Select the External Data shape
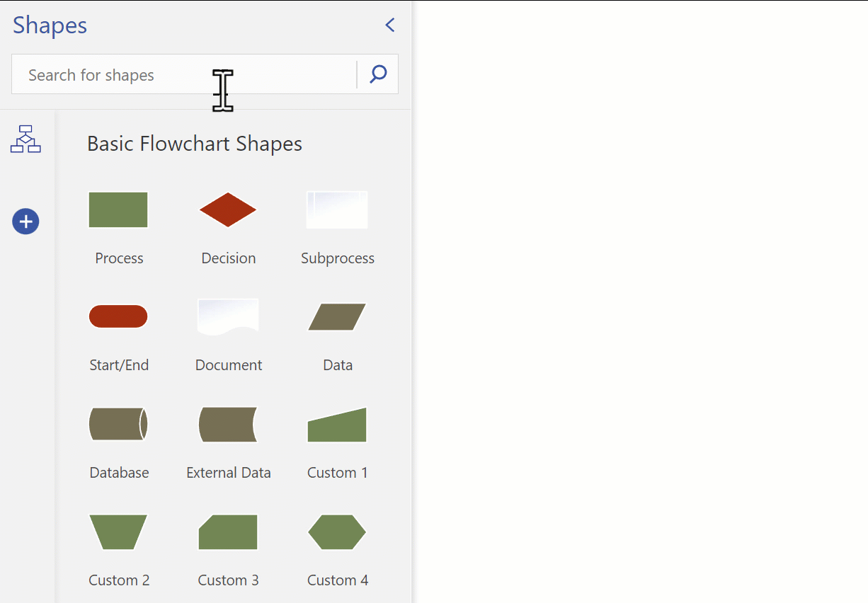The height and width of the screenshot is (603, 868). (x=228, y=424)
